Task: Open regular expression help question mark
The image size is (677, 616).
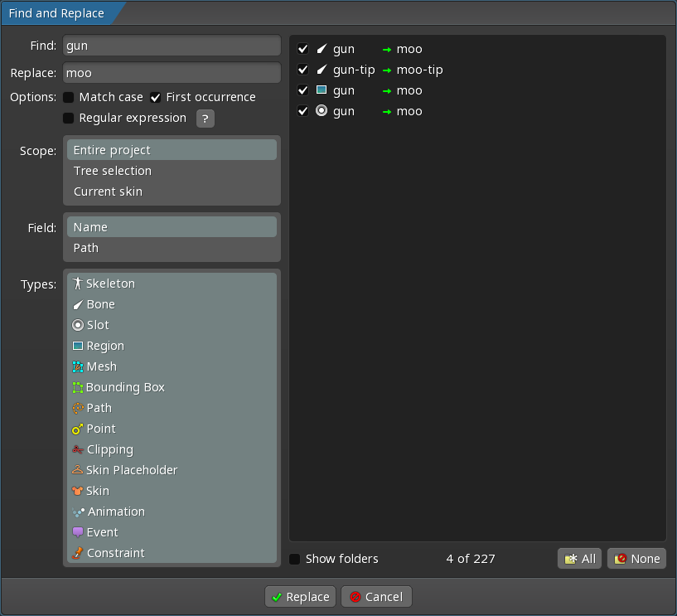Action: (206, 119)
